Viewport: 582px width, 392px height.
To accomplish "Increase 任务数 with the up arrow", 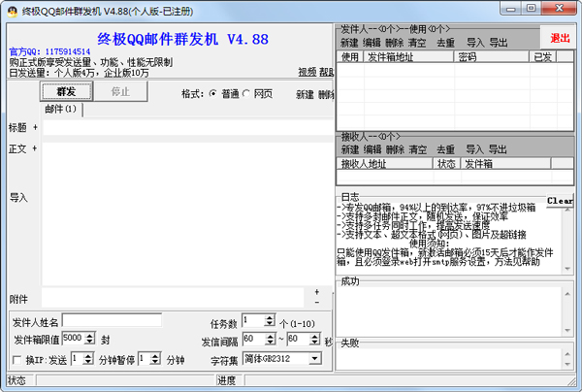I will click(270, 317).
